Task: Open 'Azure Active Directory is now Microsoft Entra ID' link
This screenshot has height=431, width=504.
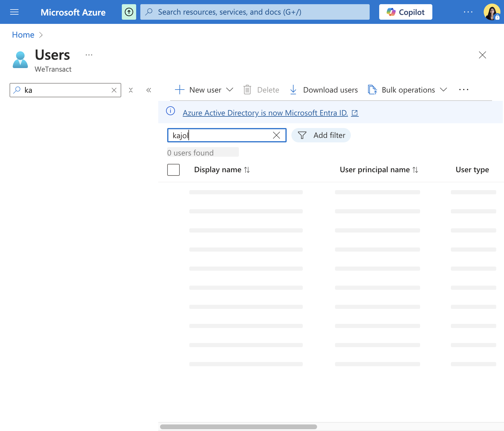Action: 265,113
